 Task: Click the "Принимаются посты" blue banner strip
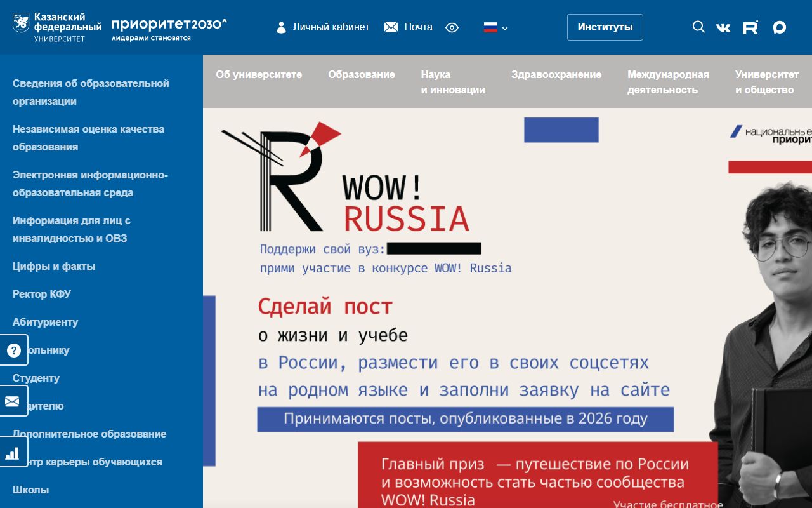(466, 419)
